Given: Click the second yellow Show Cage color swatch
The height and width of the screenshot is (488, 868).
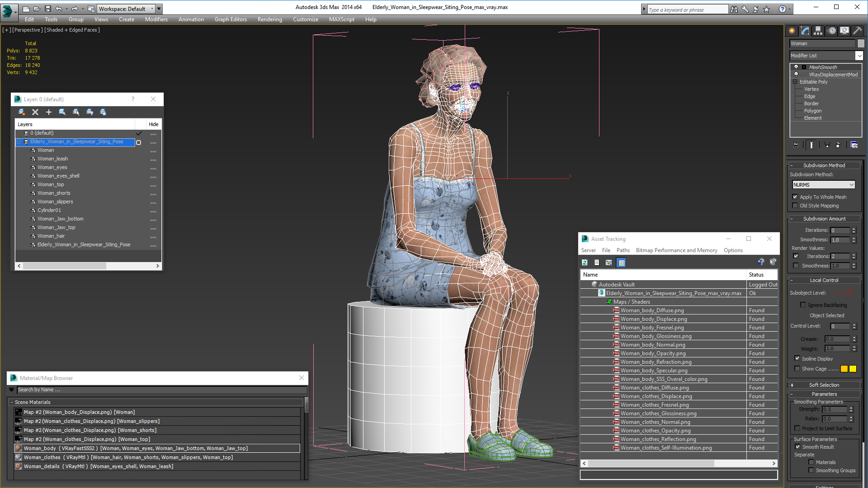Looking at the screenshot, I should (853, 369).
